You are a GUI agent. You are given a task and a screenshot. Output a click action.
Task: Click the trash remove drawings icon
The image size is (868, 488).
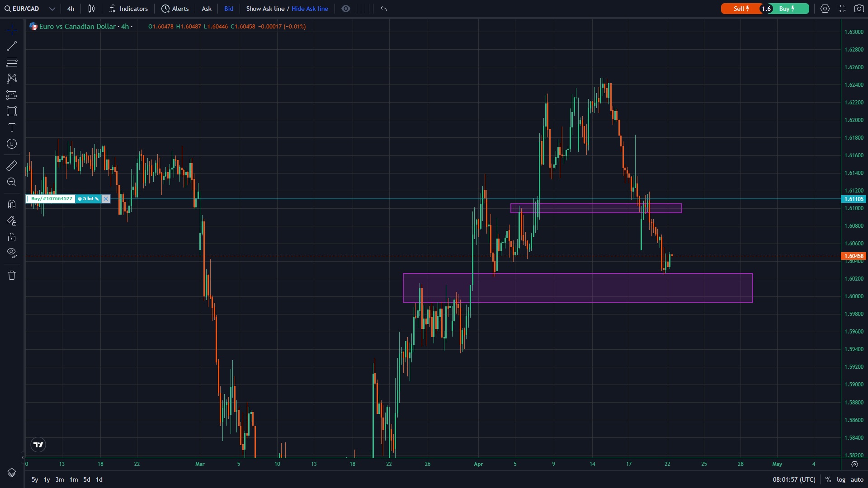click(12, 275)
